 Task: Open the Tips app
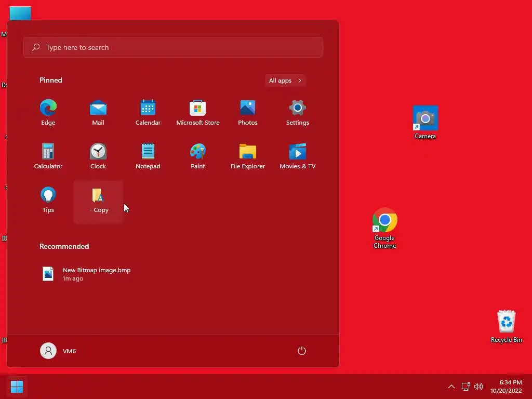48,201
